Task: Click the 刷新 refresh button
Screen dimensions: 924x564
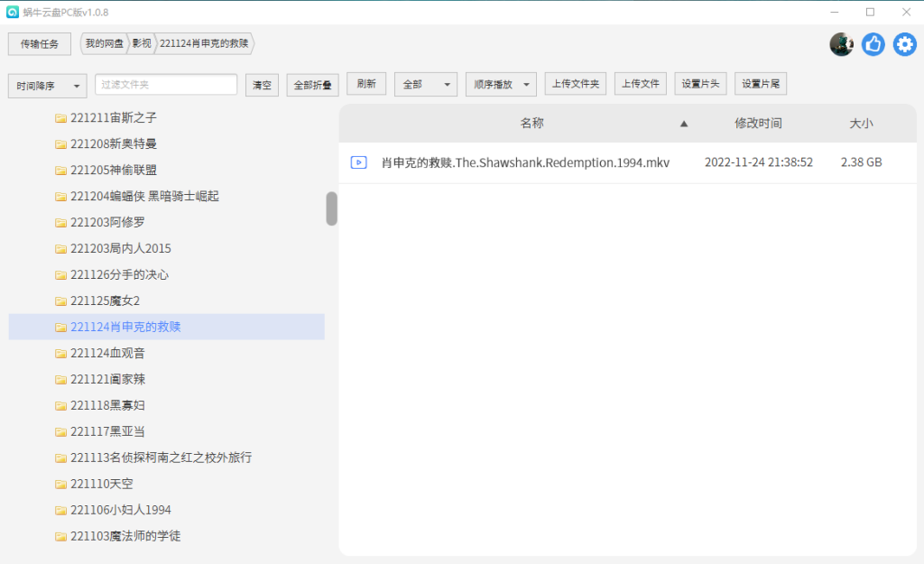Action: click(x=366, y=83)
